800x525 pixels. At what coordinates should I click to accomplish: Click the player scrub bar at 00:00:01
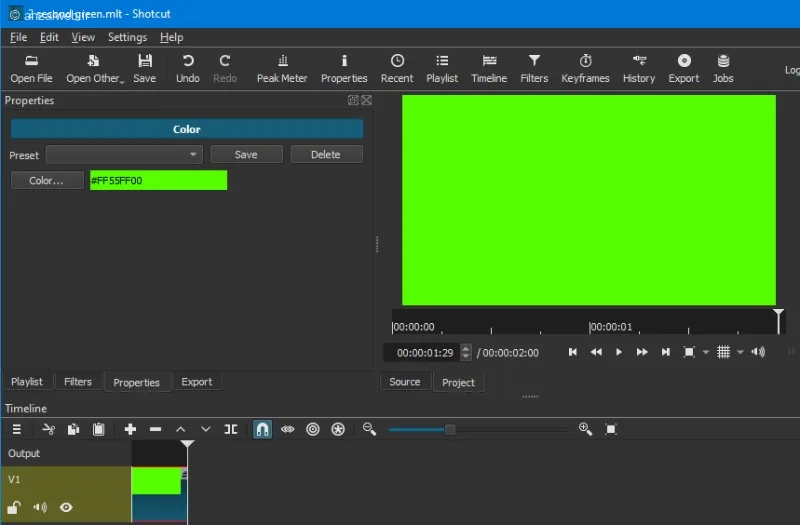coord(590,327)
